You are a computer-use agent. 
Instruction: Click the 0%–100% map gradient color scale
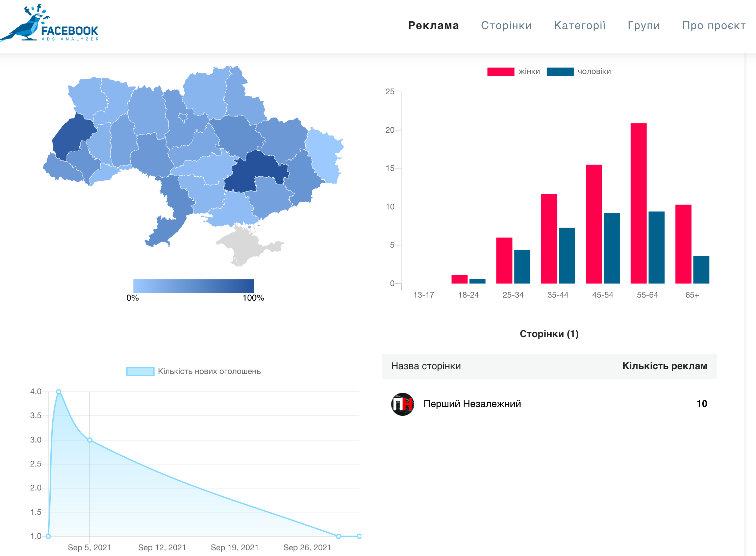coord(193,286)
